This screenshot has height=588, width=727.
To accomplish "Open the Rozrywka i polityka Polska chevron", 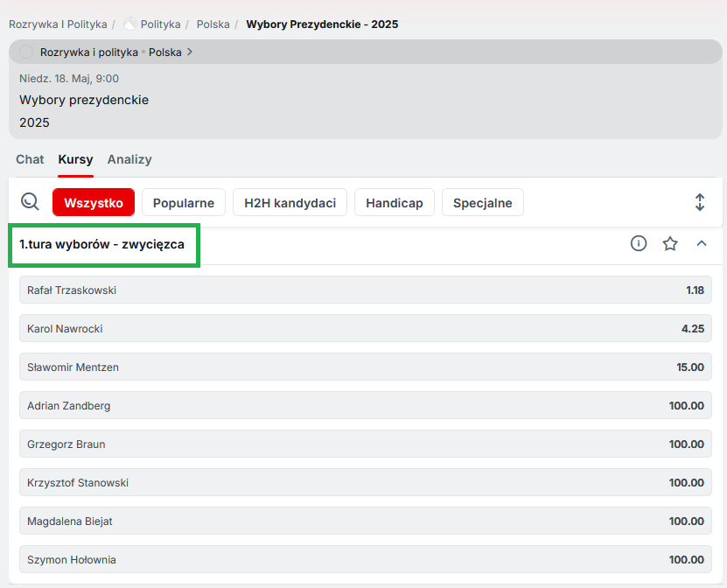I will coord(190,52).
